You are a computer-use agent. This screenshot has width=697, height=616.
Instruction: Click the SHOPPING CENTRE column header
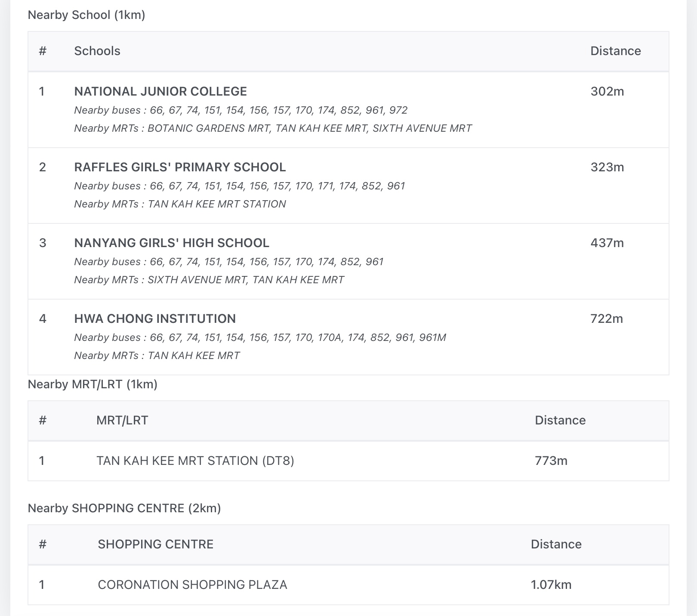click(155, 544)
